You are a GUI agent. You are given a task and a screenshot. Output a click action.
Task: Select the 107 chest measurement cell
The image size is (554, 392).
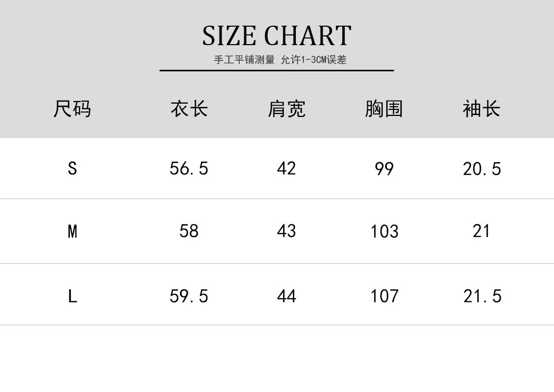click(x=384, y=296)
